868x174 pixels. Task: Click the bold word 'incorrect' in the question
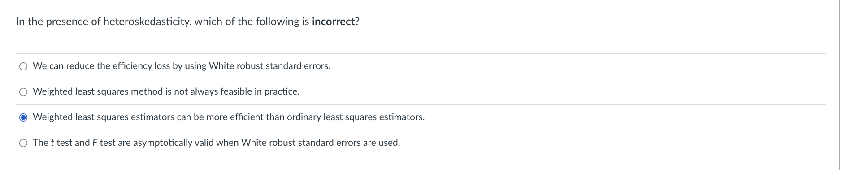[333, 22]
